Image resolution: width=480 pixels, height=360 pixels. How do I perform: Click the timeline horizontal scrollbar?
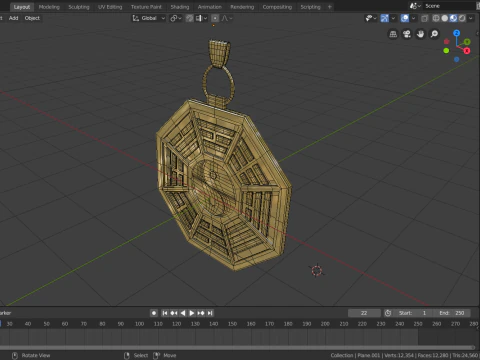pyautogui.click(x=237, y=347)
